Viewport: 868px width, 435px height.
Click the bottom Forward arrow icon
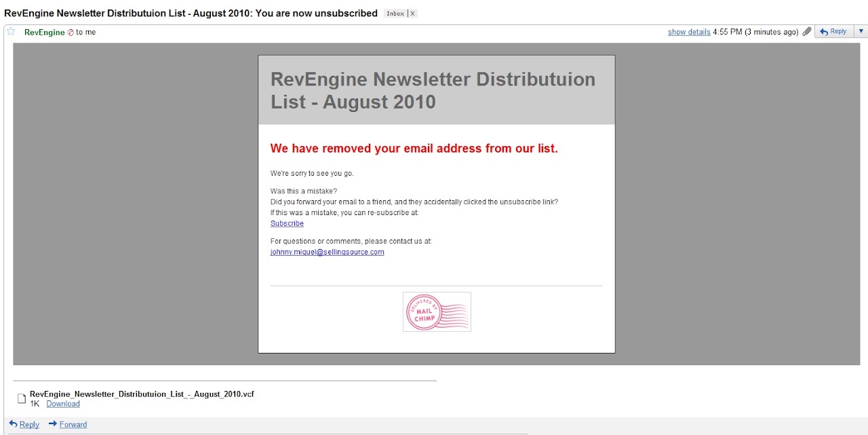point(53,424)
